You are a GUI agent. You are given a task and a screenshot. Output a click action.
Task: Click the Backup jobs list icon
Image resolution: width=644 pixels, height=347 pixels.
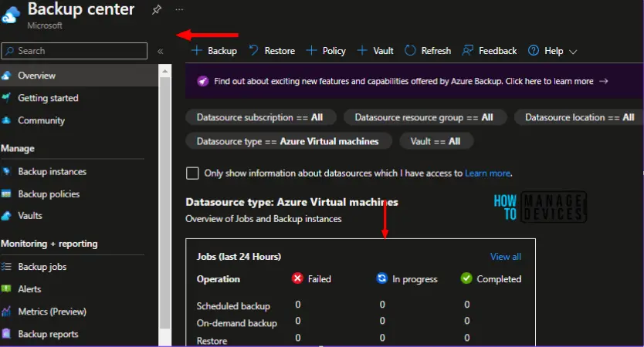pos(6,267)
